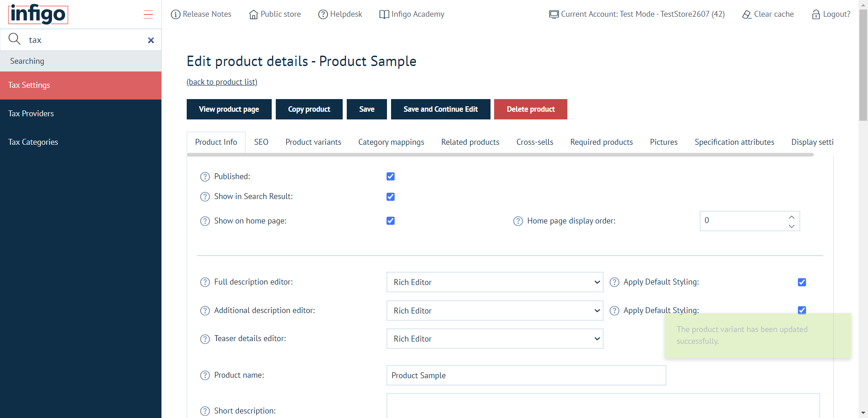Click help icon for Additional description editor

pyautogui.click(x=205, y=311)
